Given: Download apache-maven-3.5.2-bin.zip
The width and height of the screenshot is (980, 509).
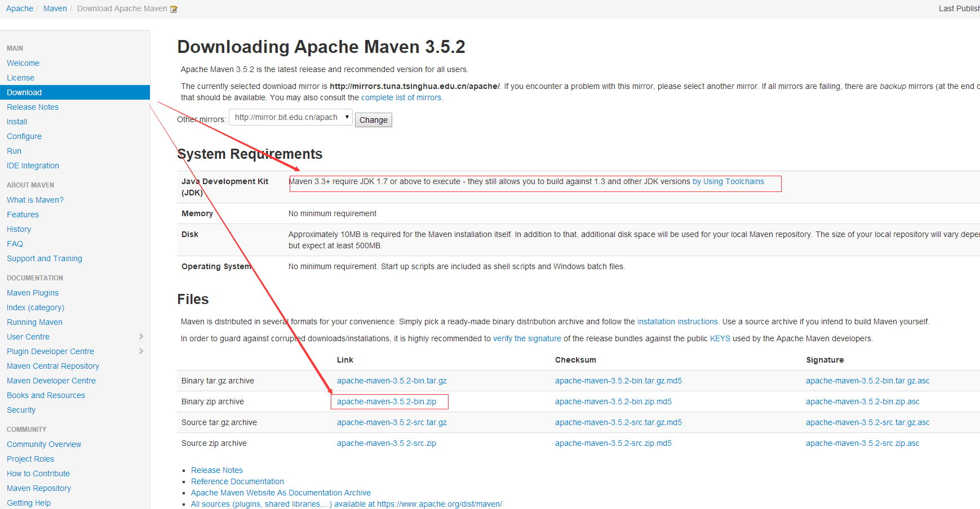Looking at the screenshot, I should (387, 401).
